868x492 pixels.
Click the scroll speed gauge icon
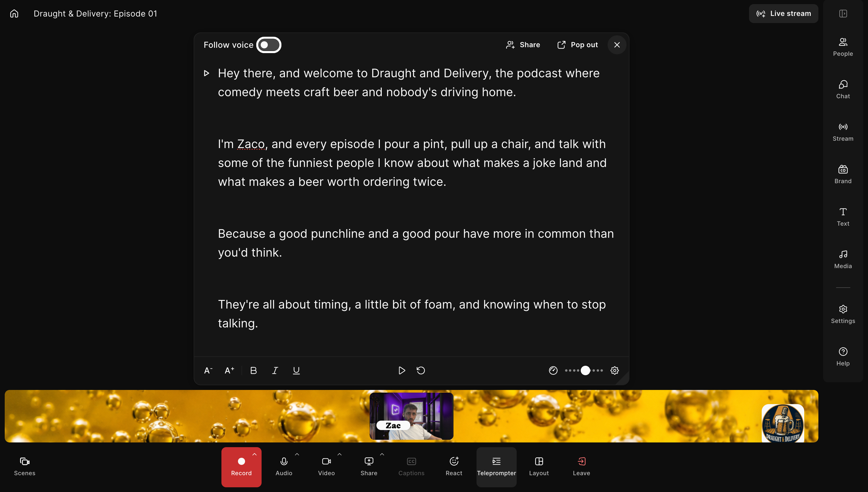(553, 370)
